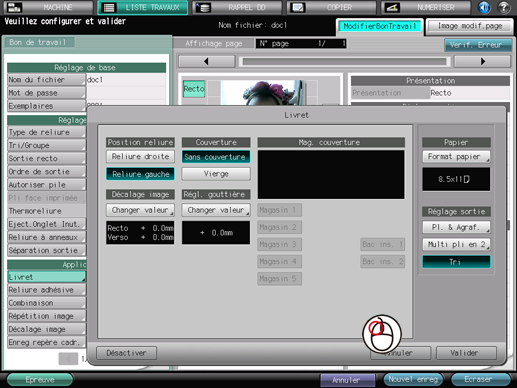
Task: Go to next page arrow
Action: (482, 61)
